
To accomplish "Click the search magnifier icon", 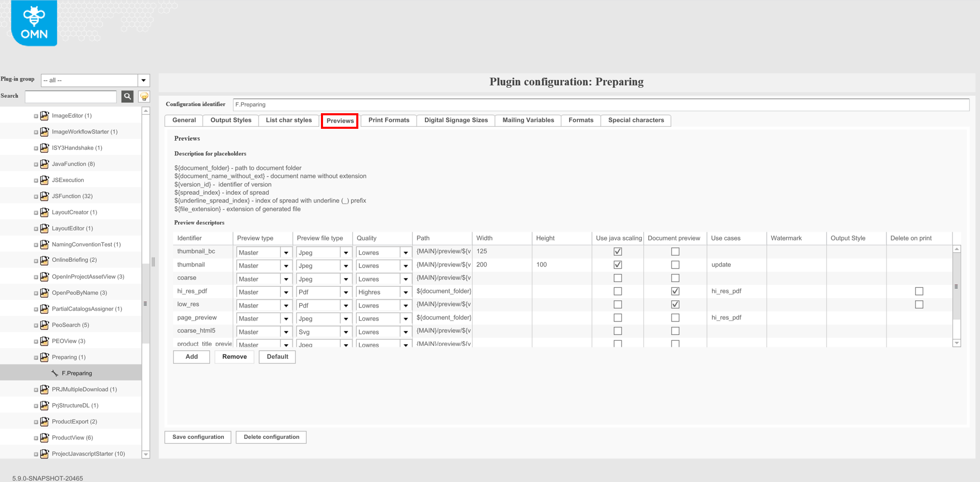I will coord(127,96).
